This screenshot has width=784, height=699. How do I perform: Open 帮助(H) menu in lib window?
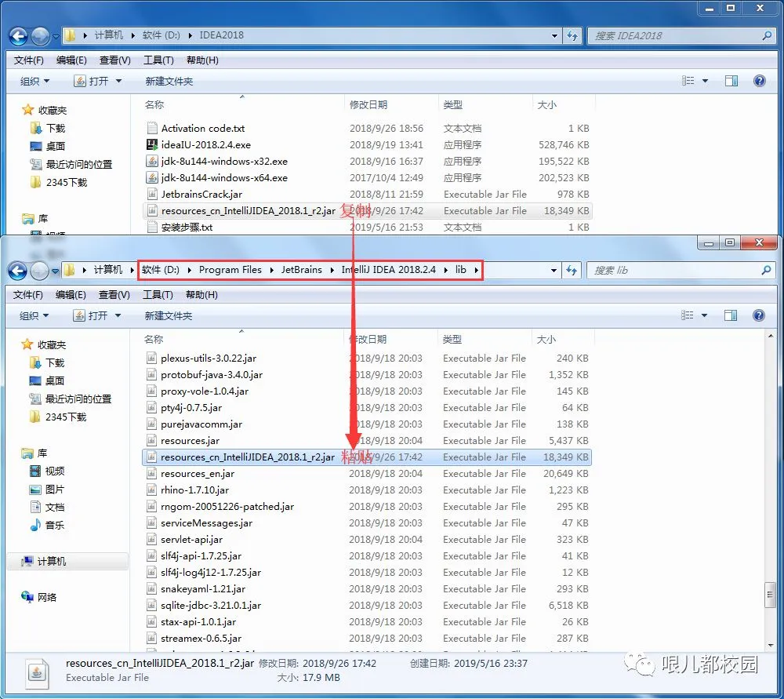(202, 295)
